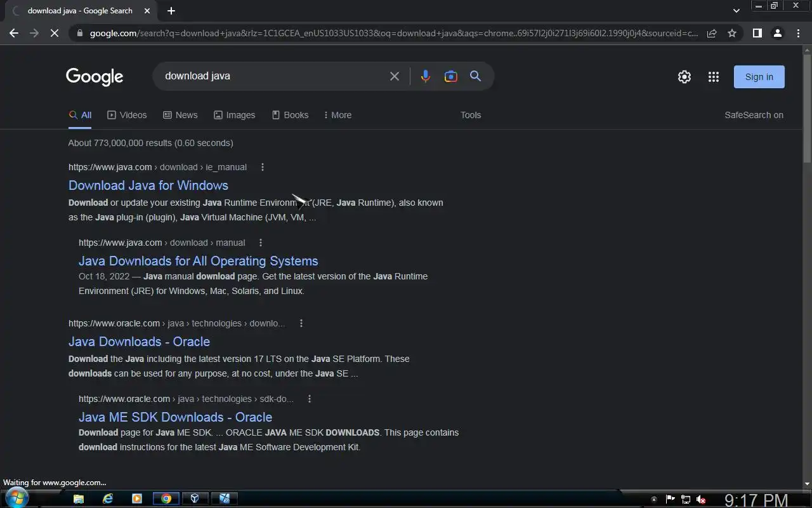This screenshot has height=508, width=812.
Task: Open Java Downloads - Oracle result
Action: click(x=139, y=342)
